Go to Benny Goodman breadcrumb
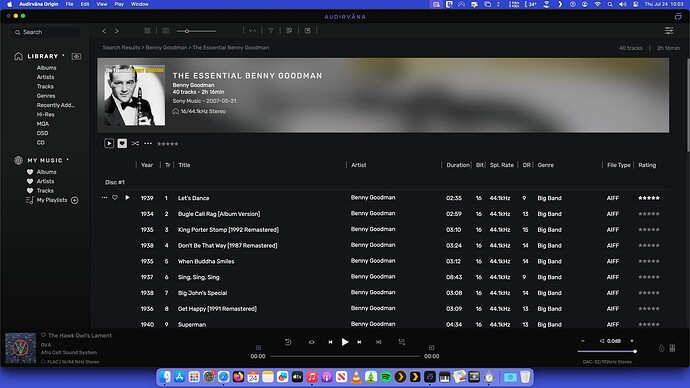Viewport: 690px width, 388px height. coord(166,48)
